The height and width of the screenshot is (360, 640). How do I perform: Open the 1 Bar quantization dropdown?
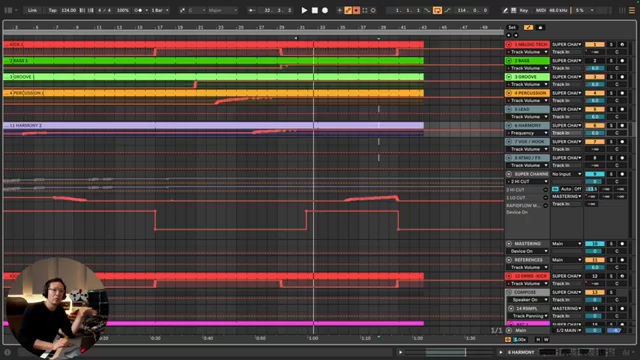pyautogui.click(x=160, y=10)
